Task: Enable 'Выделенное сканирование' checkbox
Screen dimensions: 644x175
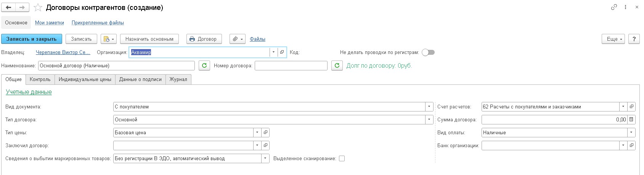Action: tap(342, 159)
